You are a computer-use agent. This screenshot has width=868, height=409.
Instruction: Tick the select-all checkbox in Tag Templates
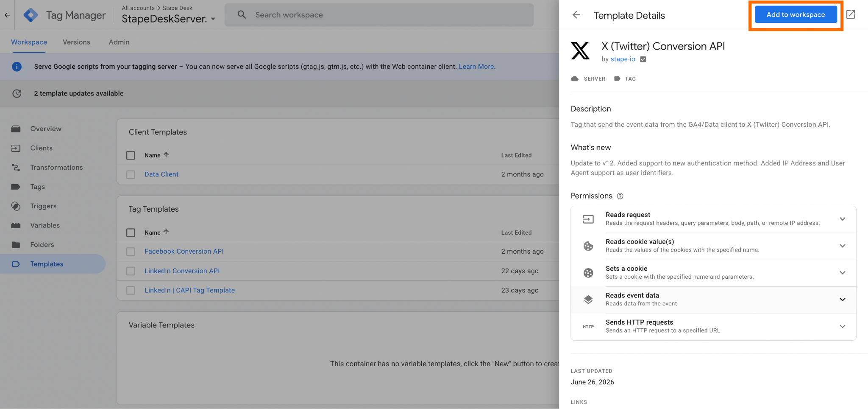point(131,233)
